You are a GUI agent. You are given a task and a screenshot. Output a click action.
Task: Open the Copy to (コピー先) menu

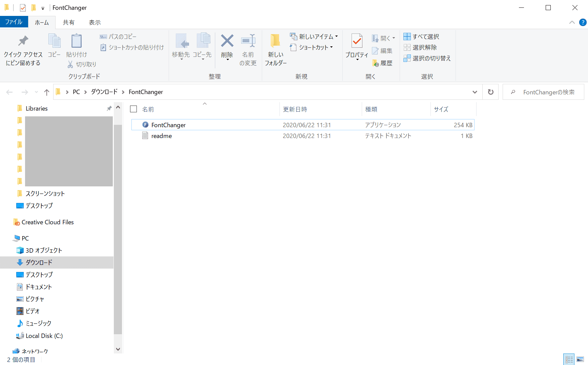202,47
